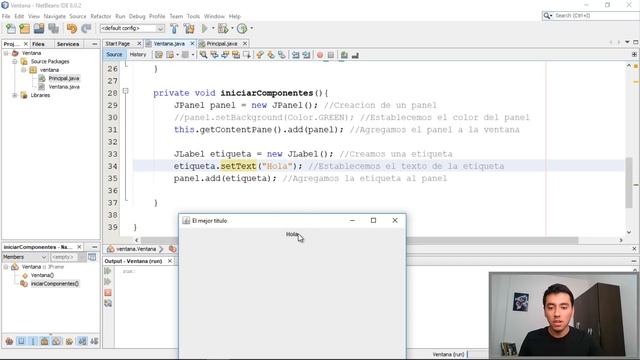The height and width of the screenshot is (360, 640).
Task: Click the Open Project toolbar icon
Action: pyautogui.click(x=39, y=28)
